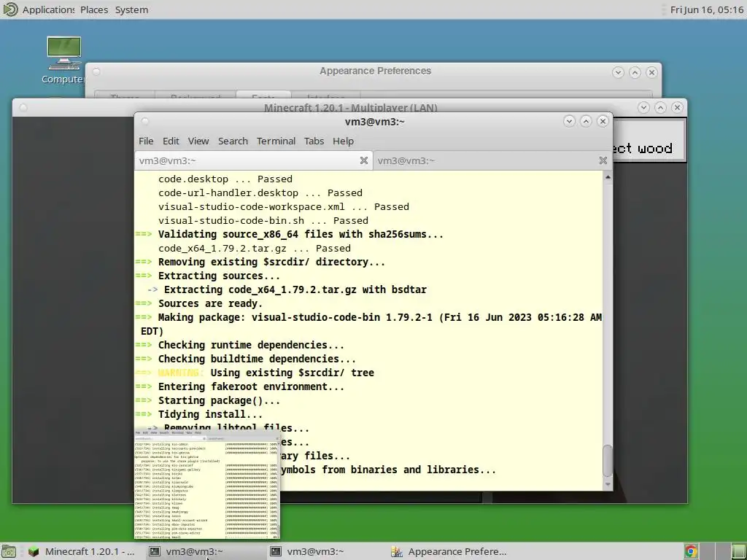Click 'Checking buildtime dependencies...' line

tap(257, 359)
